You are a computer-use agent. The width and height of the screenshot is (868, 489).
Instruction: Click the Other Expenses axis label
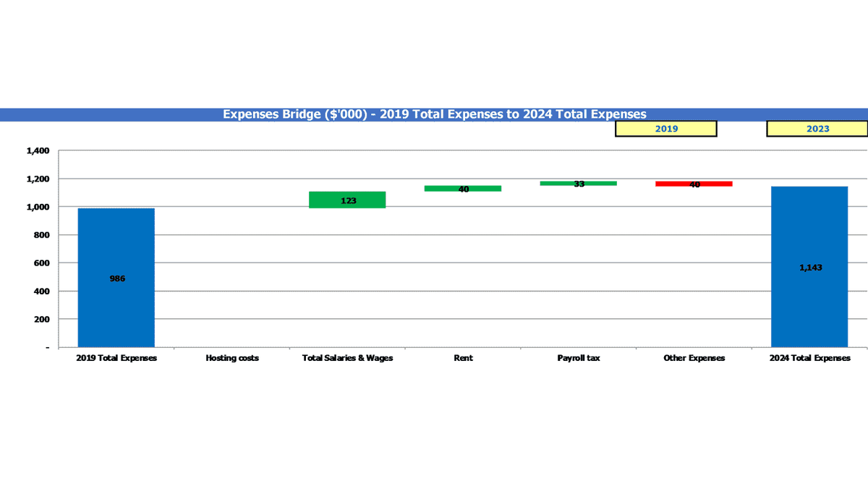pos(694,358)
